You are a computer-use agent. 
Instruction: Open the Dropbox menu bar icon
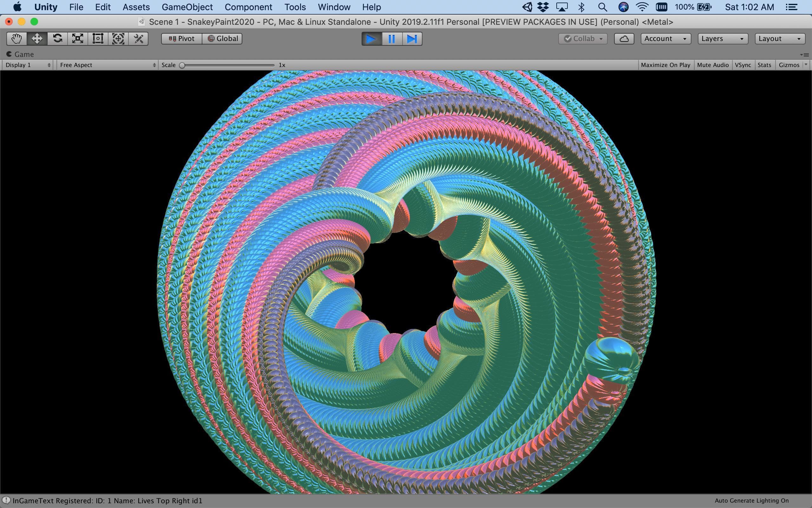point(543,7)
